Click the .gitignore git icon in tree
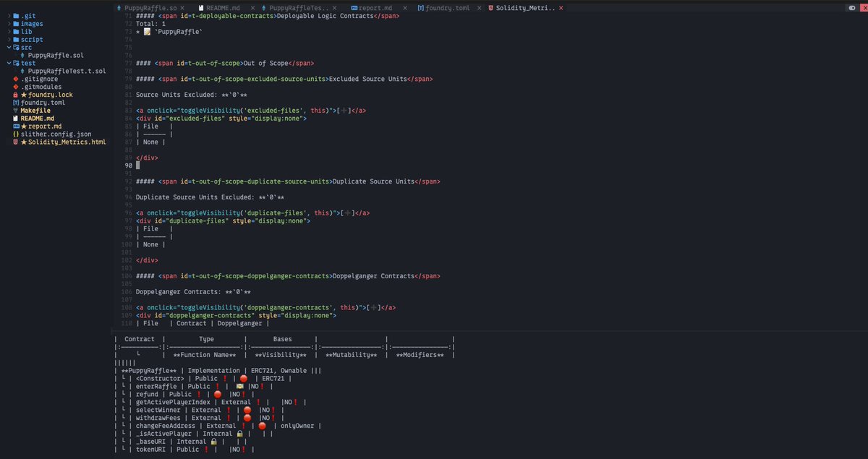Screen dimensions: 868x459 coord(16,79)
